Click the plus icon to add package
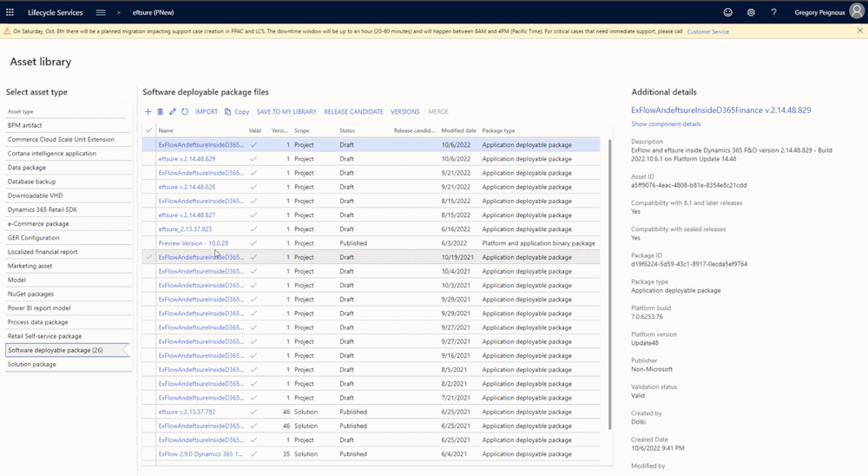The width and height of the screenshot is (868, 476). (148, 111)
